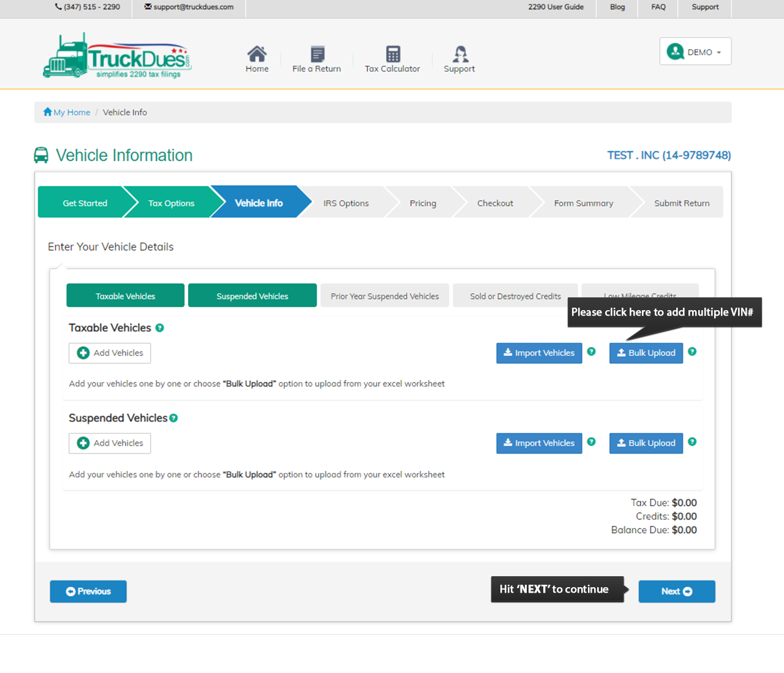Select the Sold or Destroyed Credits tab
The width and height of the screenshot is (784, 673).
pyautogui.click(x=515, y=296)
